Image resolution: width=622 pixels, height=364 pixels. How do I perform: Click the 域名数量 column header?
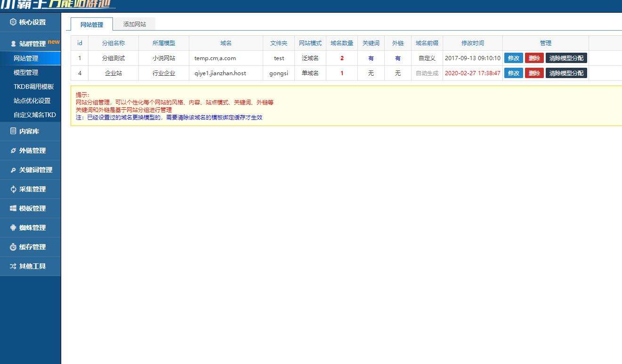[342, 43]
